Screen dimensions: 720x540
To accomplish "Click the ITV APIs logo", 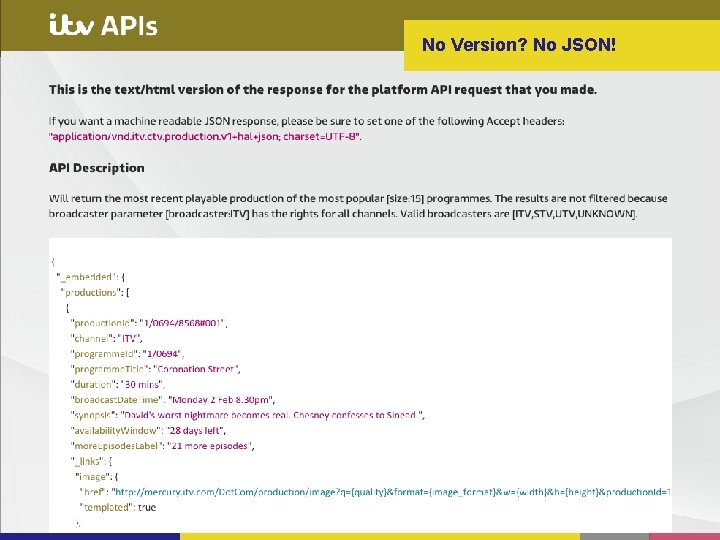I will point(103,25).
